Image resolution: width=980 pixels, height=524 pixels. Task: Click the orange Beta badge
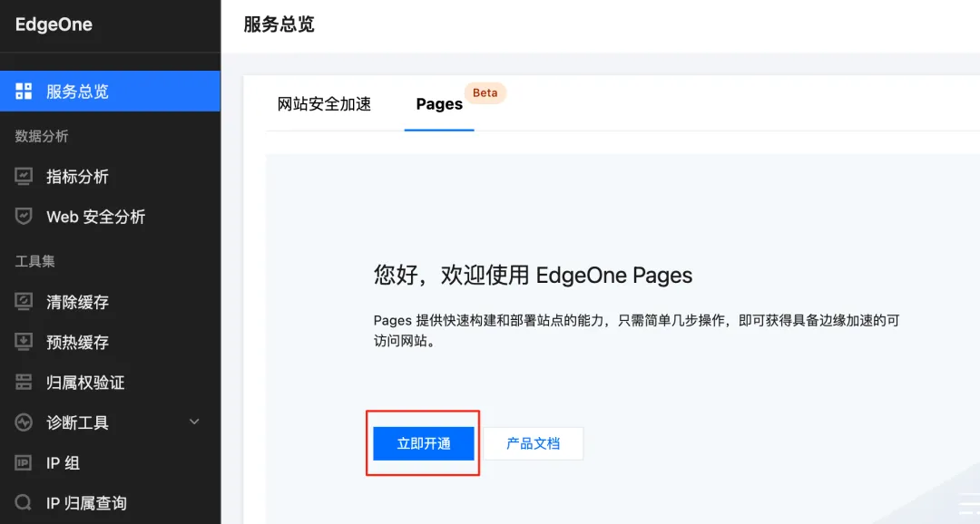click(485, 92)
